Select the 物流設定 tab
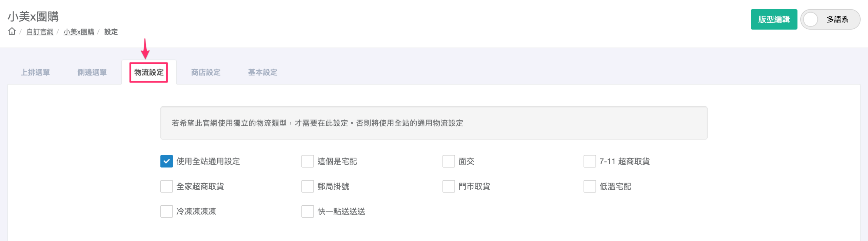The width and height of the screenshot is (868, 241). point(149,72)
